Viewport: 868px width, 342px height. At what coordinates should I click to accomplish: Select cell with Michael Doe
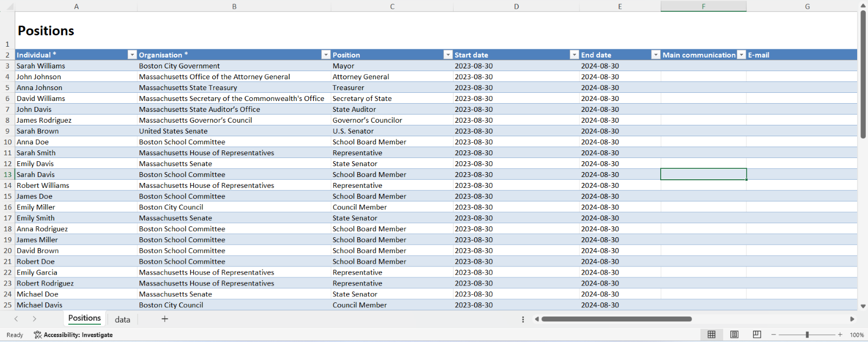[x=76, y=294]
